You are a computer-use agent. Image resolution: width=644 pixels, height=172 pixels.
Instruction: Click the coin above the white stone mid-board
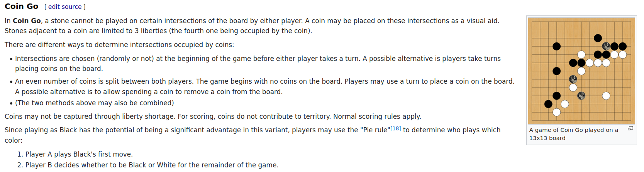(x=573, y=79)
